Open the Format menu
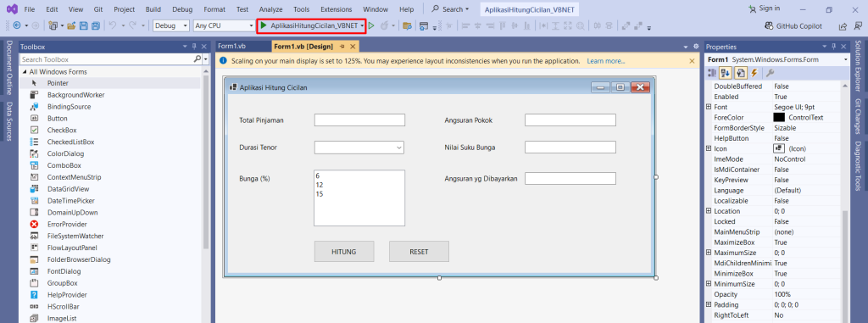Viewport: 868px width, 323px height. [x=214, y=9]
